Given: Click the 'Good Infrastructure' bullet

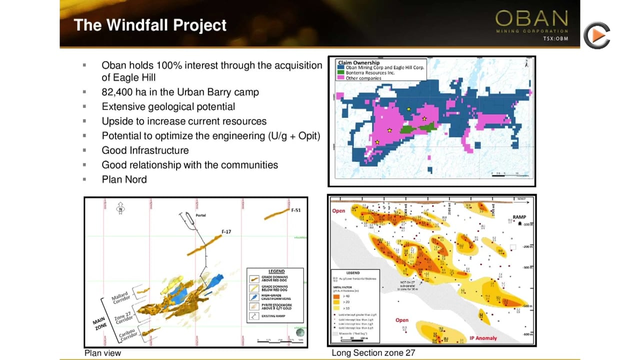Looking at the screenshot, I should pos(145,150).
